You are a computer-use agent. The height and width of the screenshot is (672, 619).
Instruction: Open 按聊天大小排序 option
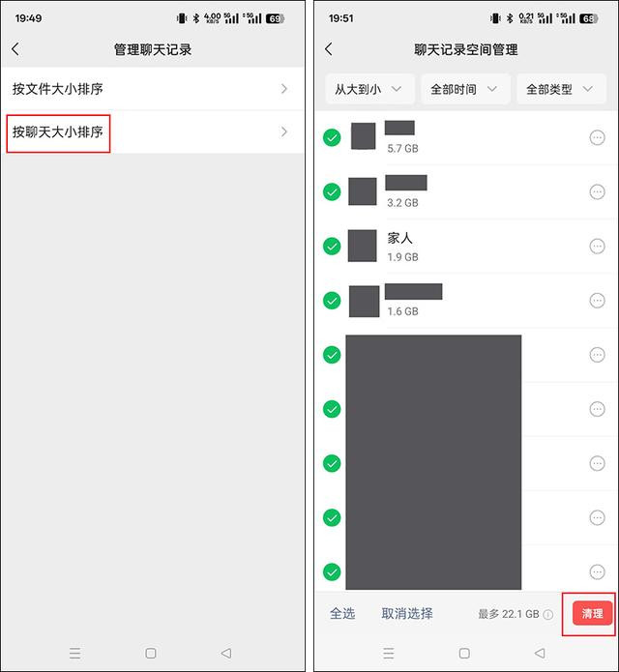[152, 132]
